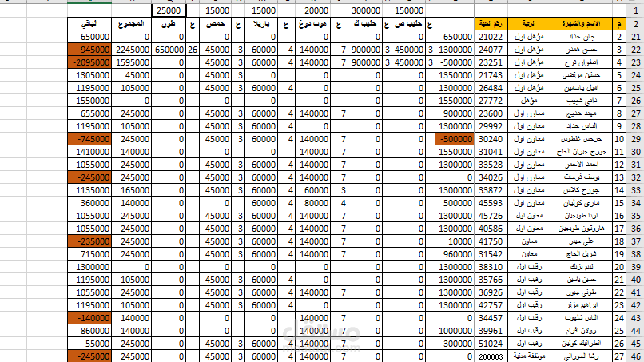This screenshot has height=362, width=644.
Task: Select ID number cell 33872
Action: pyautogui.click(x=491, y=190)
